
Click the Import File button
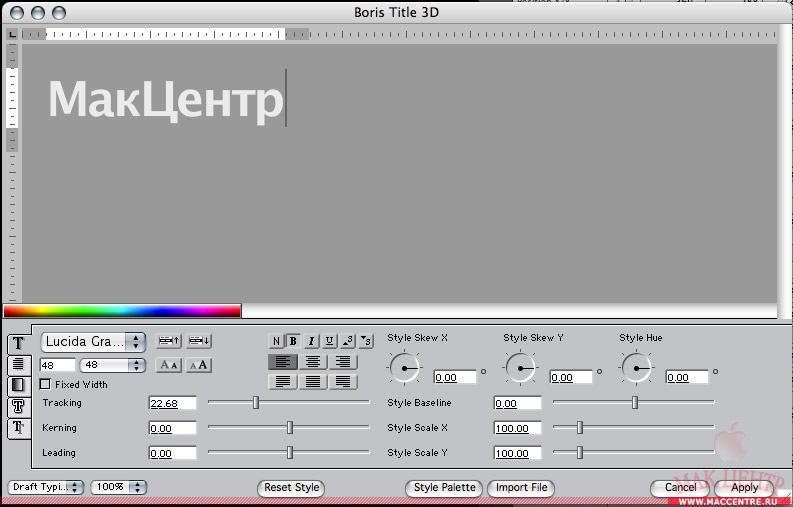pos(521,488)
